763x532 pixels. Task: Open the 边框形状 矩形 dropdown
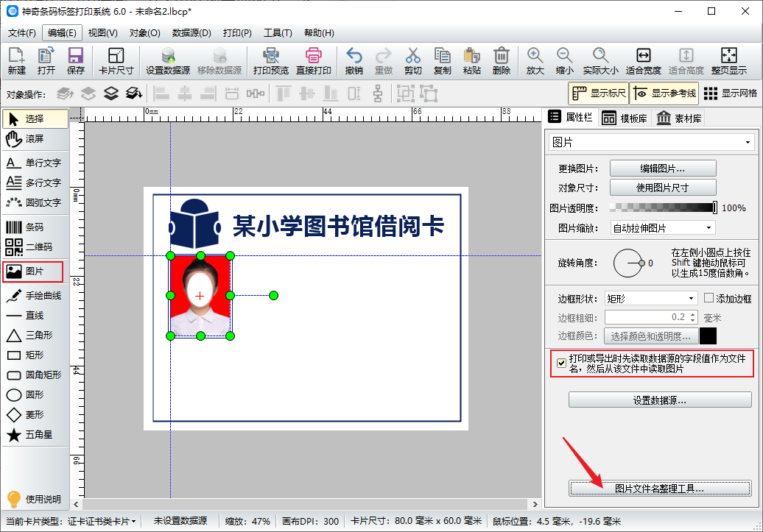[x=650, y=299]
